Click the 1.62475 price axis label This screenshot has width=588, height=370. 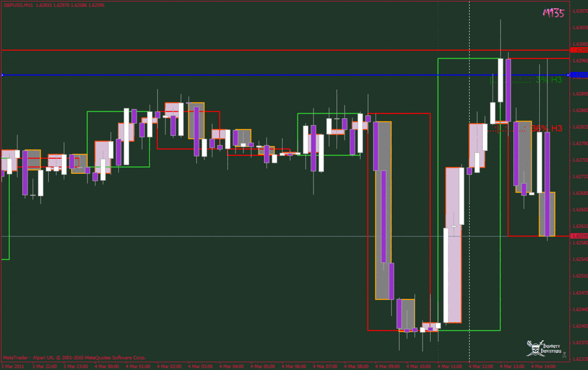[x=580, y=293]
